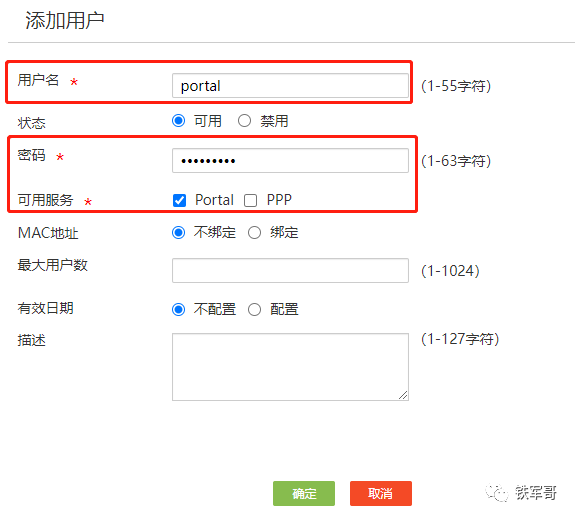Select 不配置 for 有效日期
The width and height of the screenshot is (575, 518).
click(x=179, y=309)
